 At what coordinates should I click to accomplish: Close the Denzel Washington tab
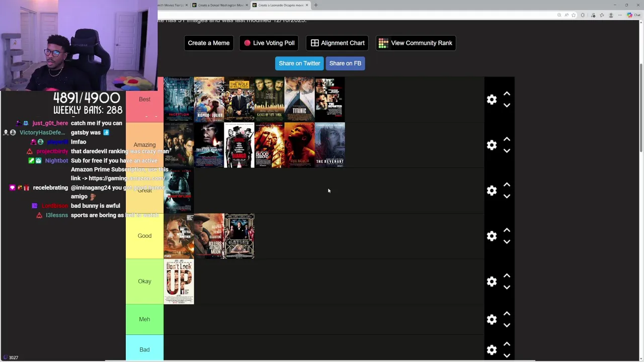(247, 5)
